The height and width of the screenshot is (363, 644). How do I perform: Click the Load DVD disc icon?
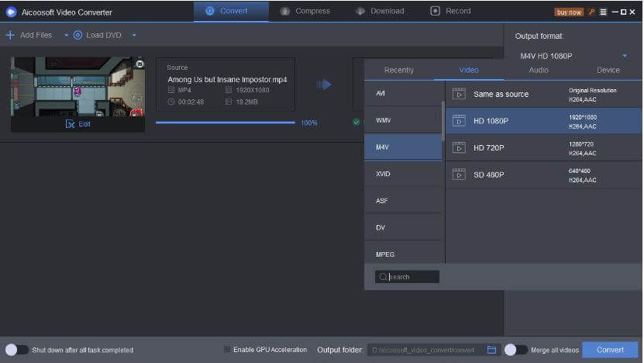click(x=77, y=36)
